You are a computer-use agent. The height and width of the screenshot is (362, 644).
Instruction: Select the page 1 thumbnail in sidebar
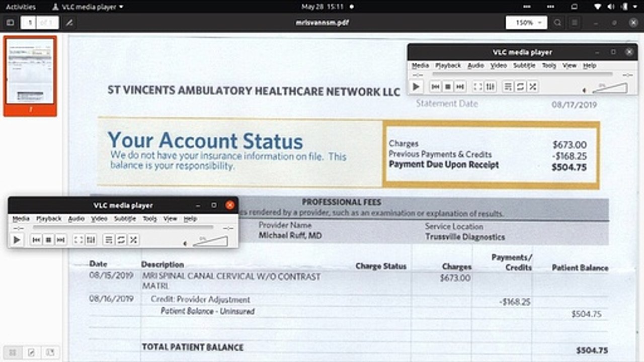click(30, 75)
